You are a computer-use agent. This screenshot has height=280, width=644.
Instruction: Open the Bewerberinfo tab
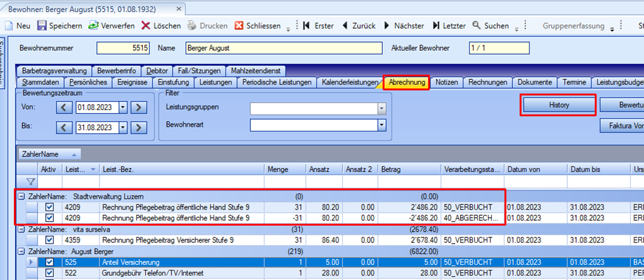[117, 70]
